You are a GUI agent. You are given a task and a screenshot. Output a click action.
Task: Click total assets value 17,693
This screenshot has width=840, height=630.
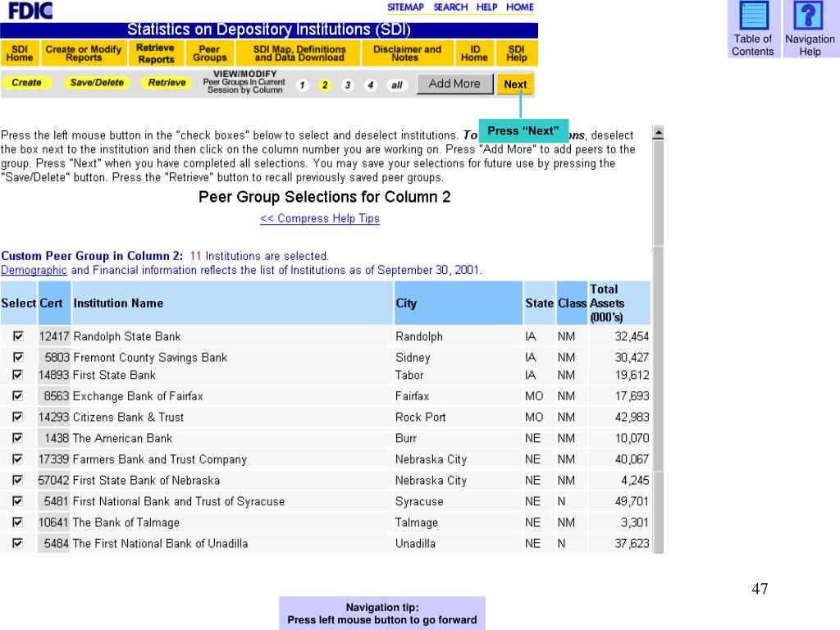point(632,396)
